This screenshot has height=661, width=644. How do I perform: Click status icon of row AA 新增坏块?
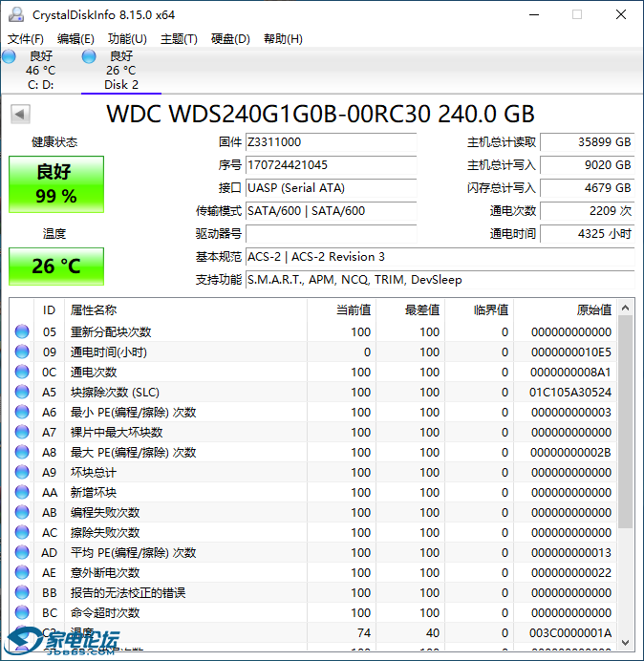[22, 492]
